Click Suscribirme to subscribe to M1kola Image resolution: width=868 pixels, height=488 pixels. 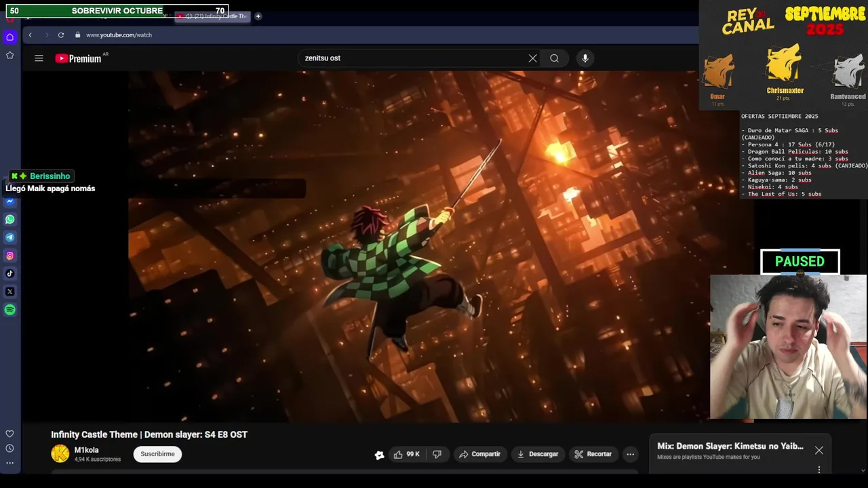[157, 454]
